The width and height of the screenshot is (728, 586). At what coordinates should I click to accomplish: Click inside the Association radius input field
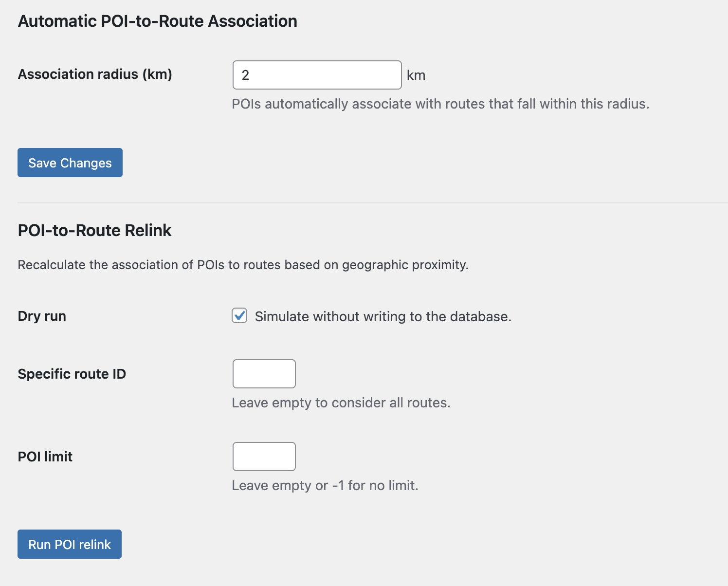click(x=316, y=75)
